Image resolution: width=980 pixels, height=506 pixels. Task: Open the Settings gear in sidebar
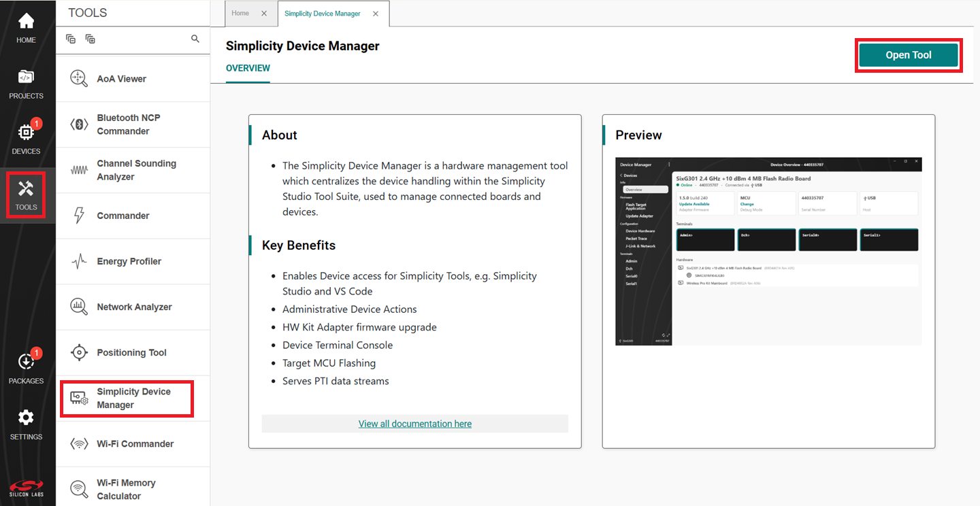coord(26,424)
